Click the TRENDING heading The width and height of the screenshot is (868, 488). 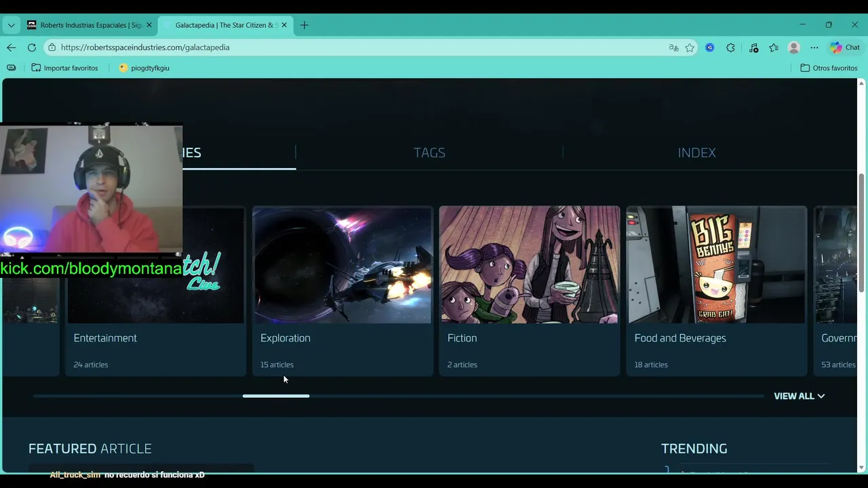[694, 449]
